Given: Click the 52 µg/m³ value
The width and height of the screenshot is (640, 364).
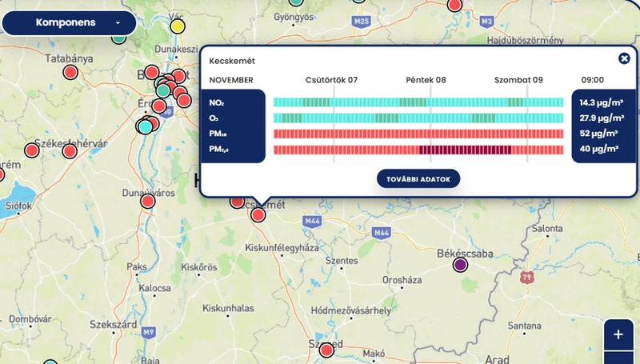Looking at the screenshot, I should coord(598,134).
